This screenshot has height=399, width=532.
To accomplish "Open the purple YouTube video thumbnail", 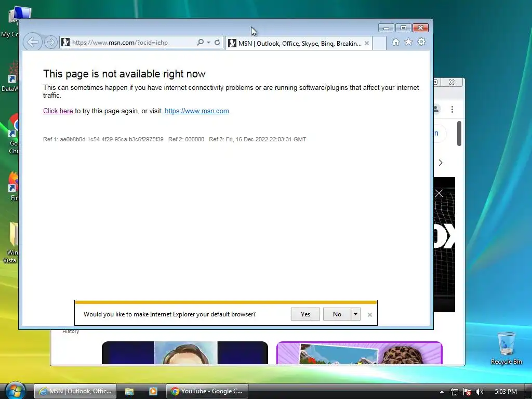I will click(360, 353).
